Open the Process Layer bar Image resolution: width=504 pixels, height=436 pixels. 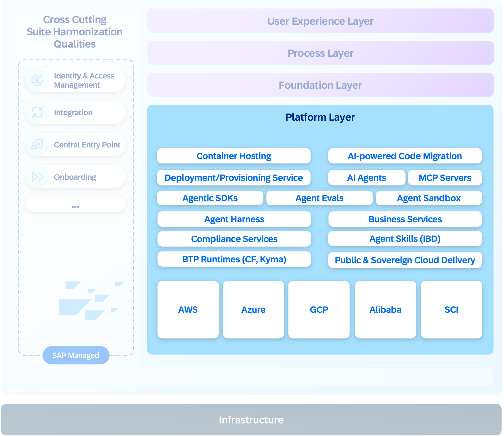(x=320, y=53)
